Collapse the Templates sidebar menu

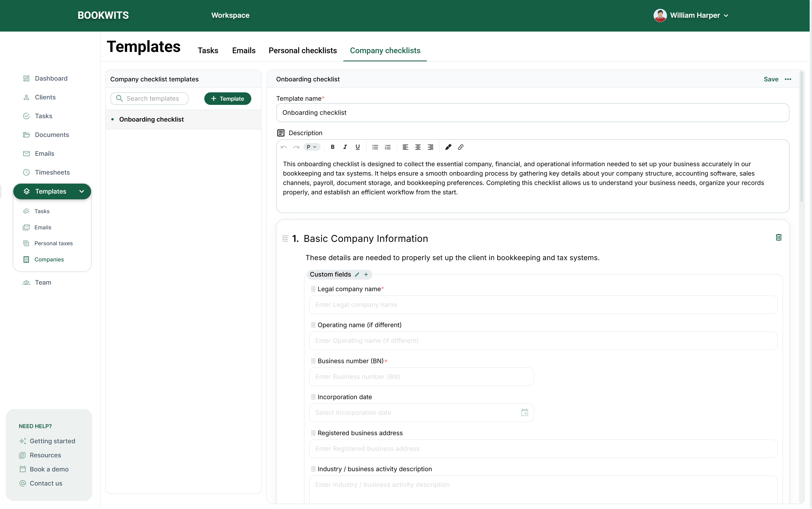[x=81, y=191]
